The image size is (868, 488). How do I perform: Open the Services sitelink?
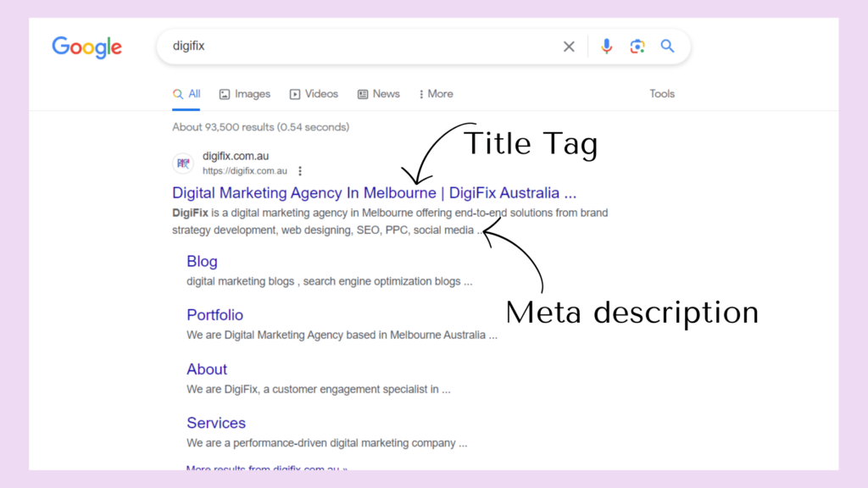click(x=216, y=423)
